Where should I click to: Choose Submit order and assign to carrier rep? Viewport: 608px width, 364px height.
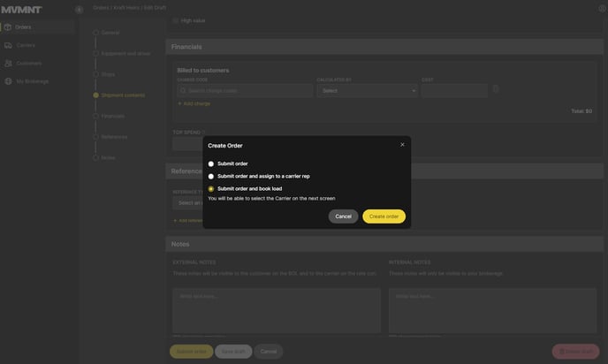point(211,176)
